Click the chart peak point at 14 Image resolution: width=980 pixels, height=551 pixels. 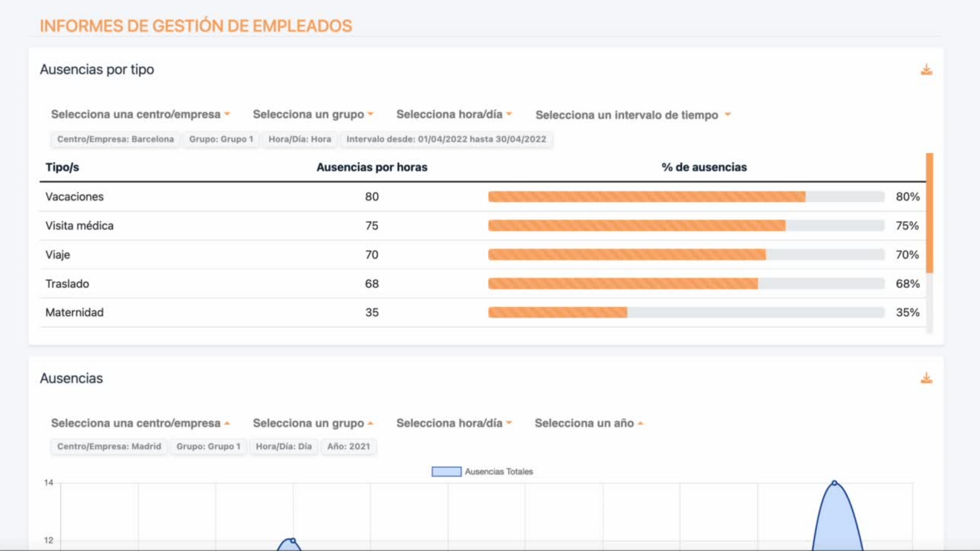(x=835, y=483)
